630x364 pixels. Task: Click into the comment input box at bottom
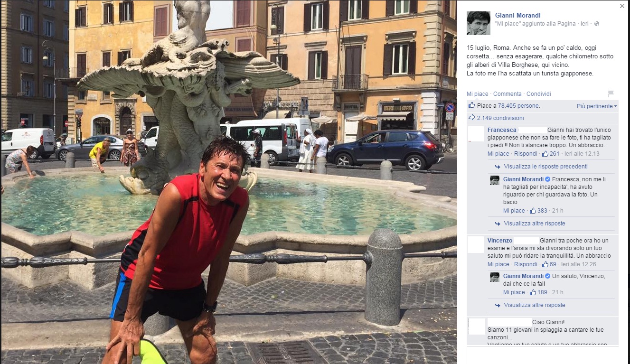click(x=543, y=354)
